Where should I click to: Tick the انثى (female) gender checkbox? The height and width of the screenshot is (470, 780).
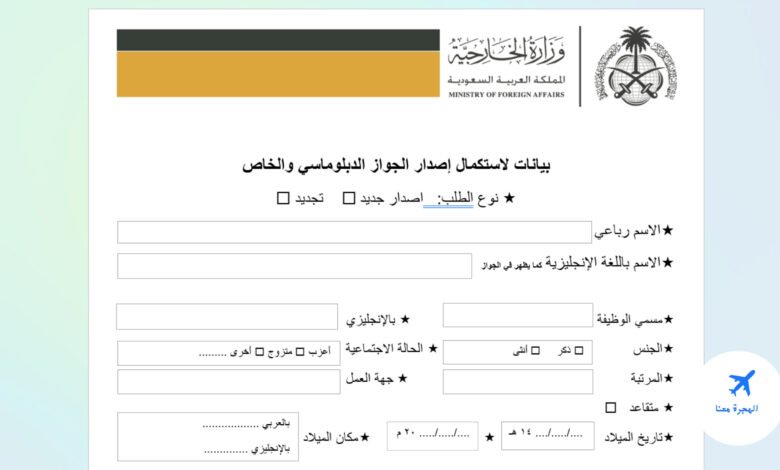535,351
